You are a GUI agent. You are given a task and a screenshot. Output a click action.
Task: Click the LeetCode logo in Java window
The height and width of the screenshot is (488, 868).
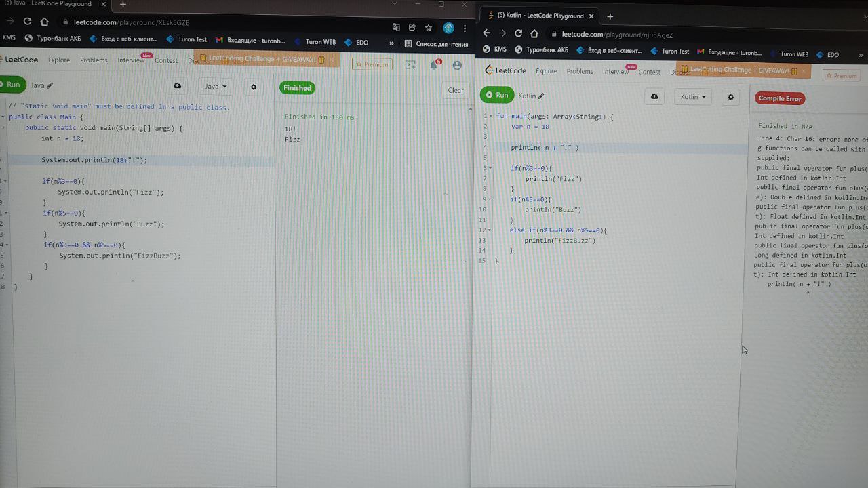pos(20,60)
